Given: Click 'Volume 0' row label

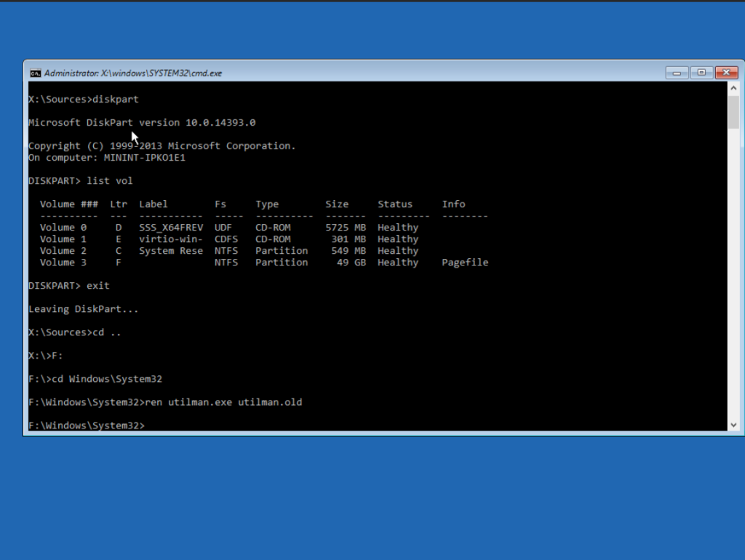Looking at the screenshot, I should [x=63, y=228].
